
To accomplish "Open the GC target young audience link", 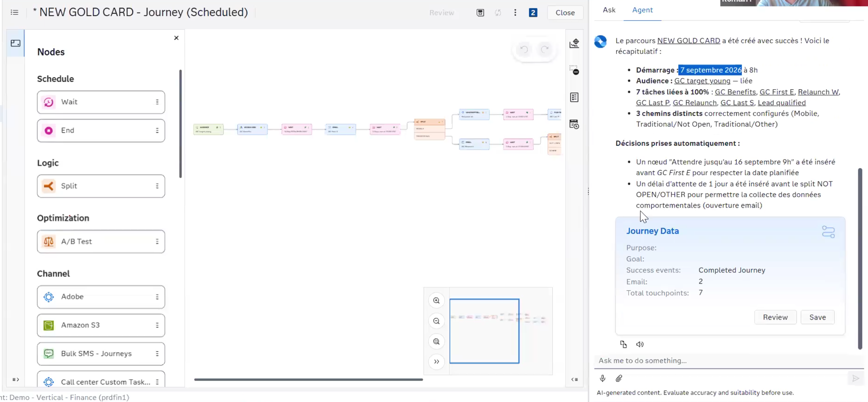I will [x=702, y=81].
